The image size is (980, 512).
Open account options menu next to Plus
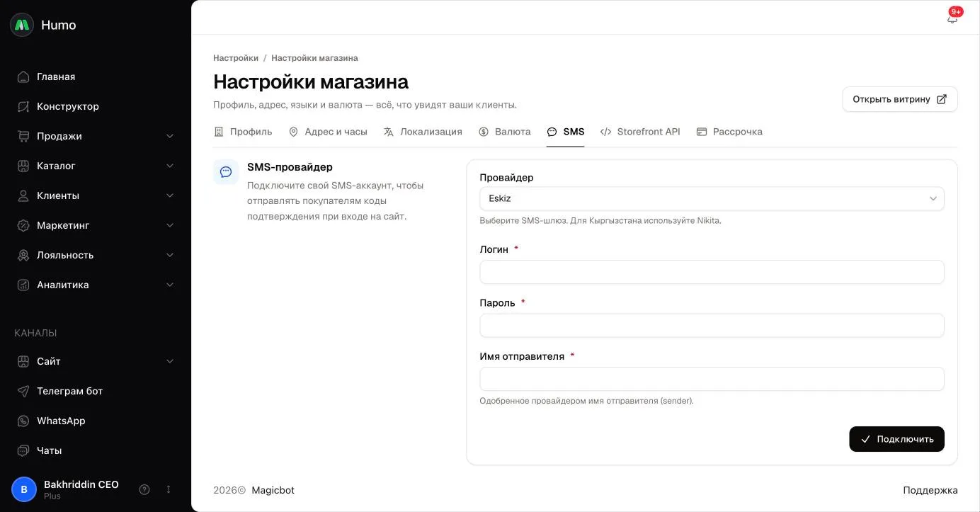(169, 489)
